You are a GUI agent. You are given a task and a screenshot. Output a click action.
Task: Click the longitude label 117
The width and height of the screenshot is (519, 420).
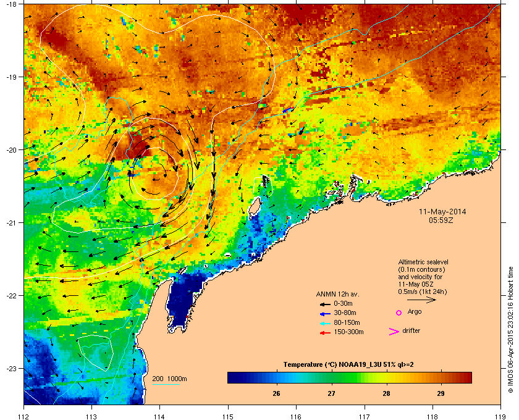tap(365, 416)
